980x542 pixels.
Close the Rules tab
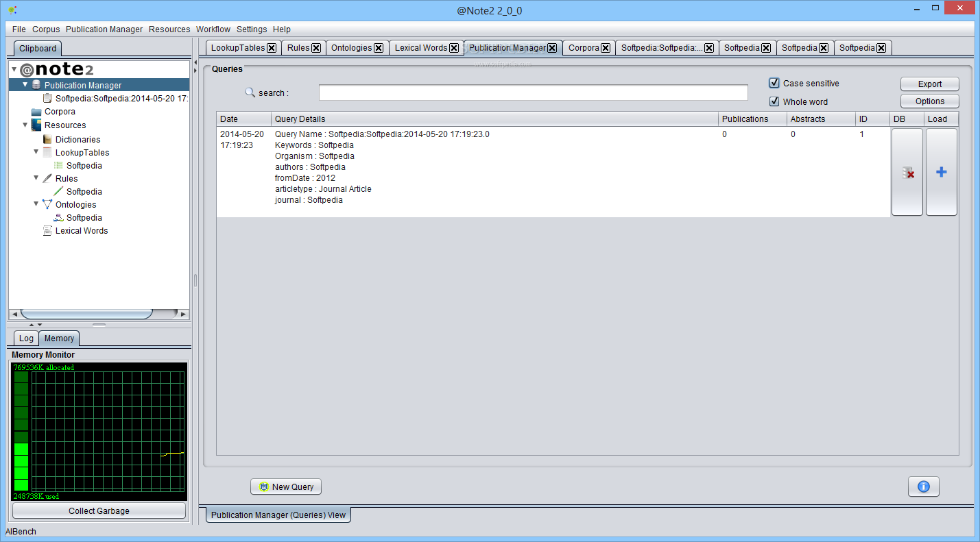316,48
